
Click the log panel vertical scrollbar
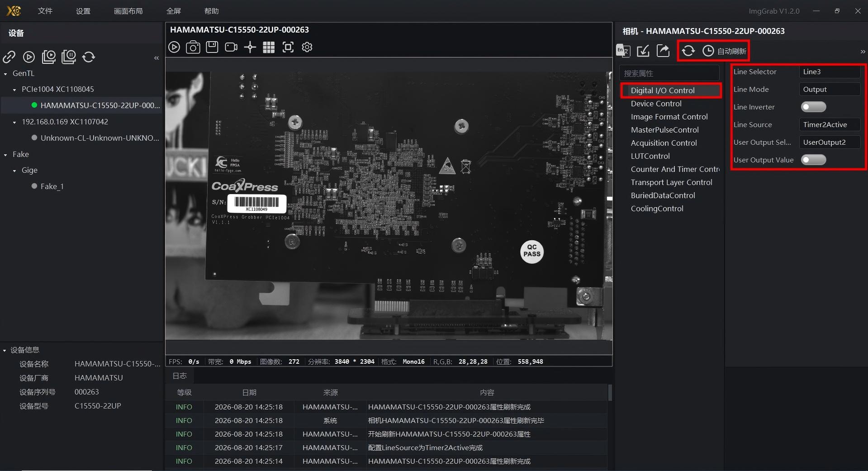click(610, 393)
